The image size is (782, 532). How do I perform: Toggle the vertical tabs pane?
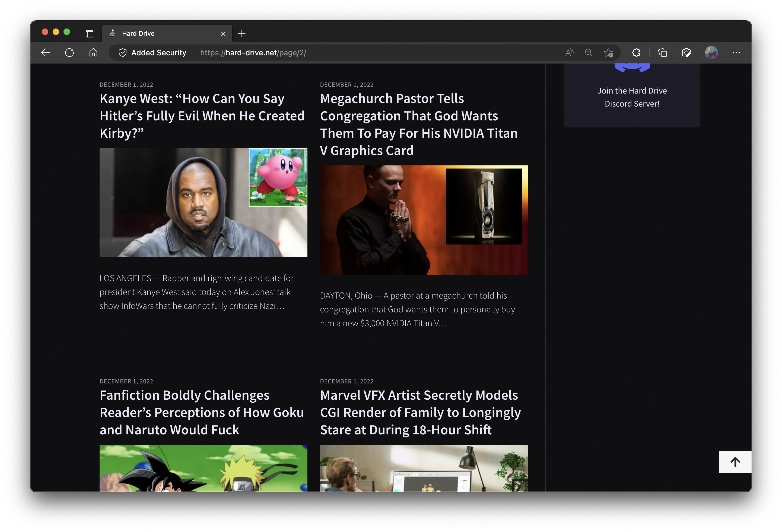(90, 34)
